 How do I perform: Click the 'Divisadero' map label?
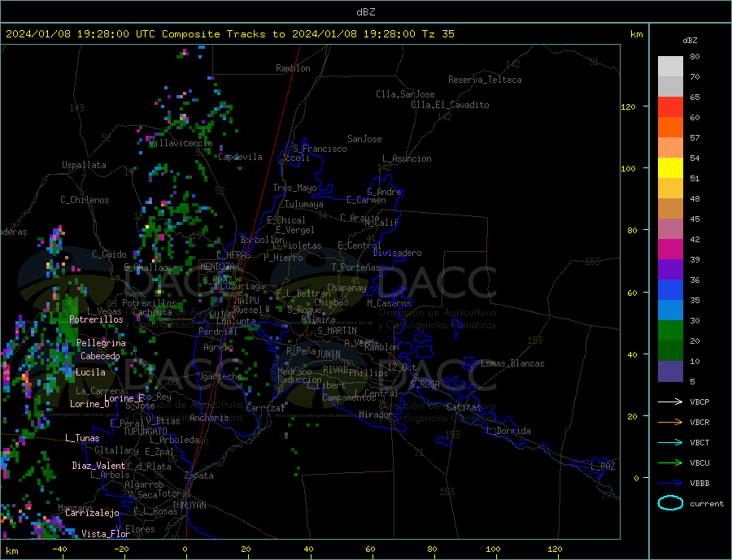tap(397, 253)
